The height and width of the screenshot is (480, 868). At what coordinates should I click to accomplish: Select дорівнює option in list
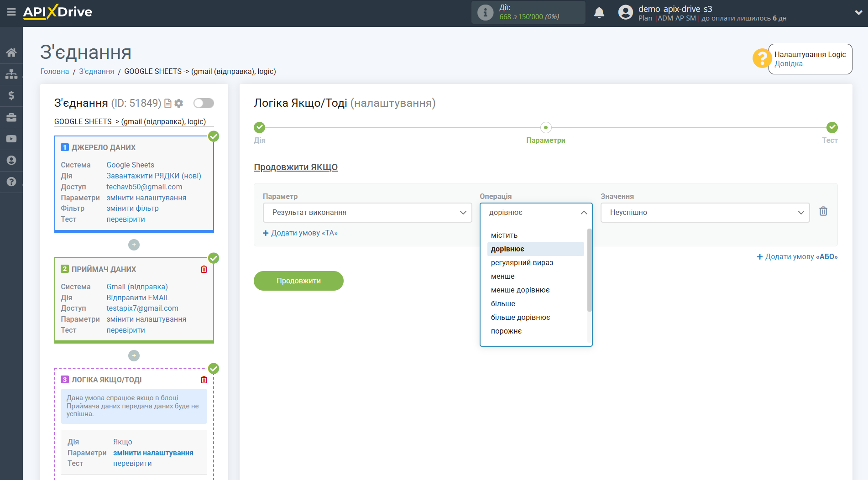pos(535,249)
